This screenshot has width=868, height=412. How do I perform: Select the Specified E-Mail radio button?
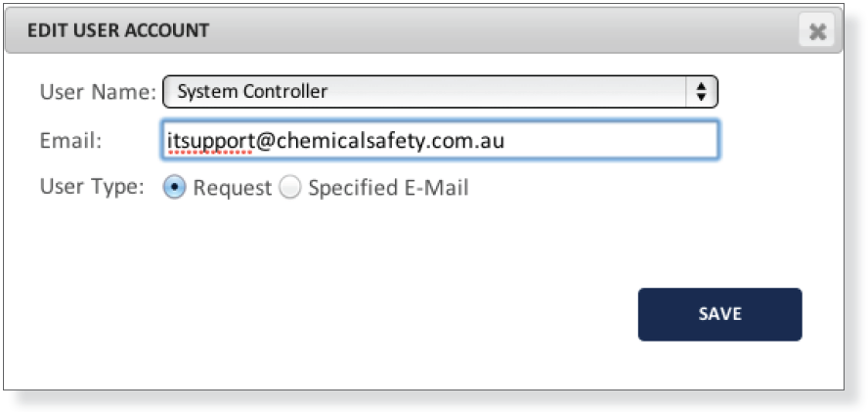(x=289, y=188)
